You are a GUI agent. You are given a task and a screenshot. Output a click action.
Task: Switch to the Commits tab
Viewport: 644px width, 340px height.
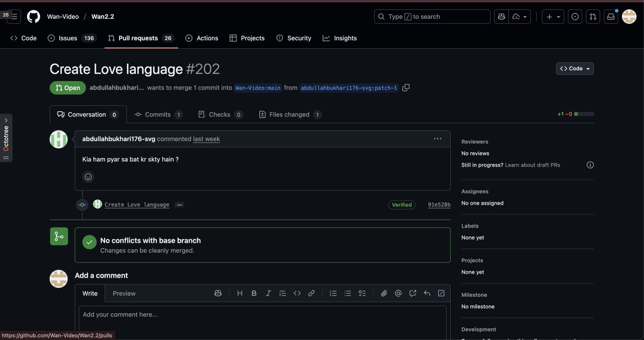(158, 114)
